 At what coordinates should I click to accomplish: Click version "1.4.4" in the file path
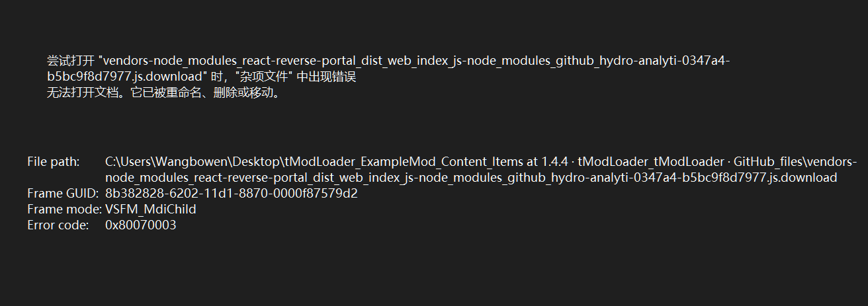(553, 162)
